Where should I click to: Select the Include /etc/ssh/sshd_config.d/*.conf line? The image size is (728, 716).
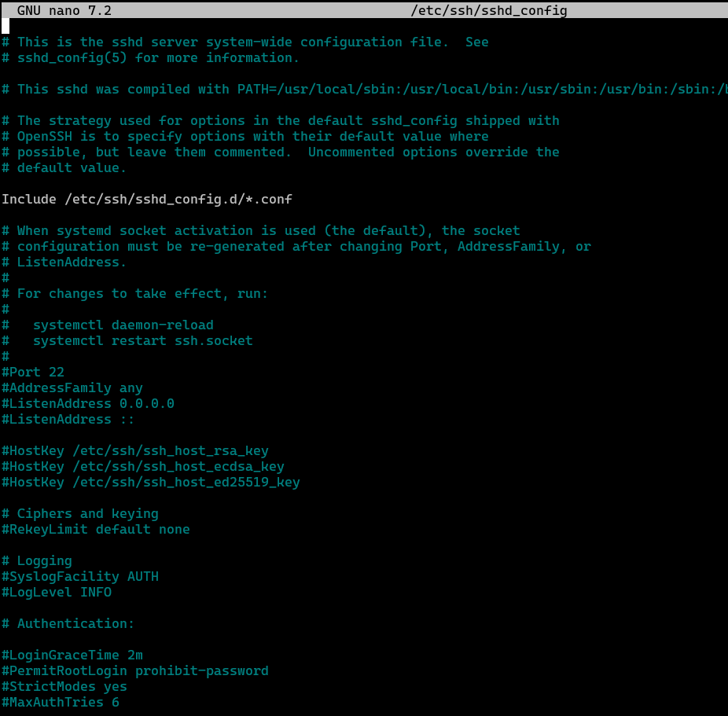(146, 199)
